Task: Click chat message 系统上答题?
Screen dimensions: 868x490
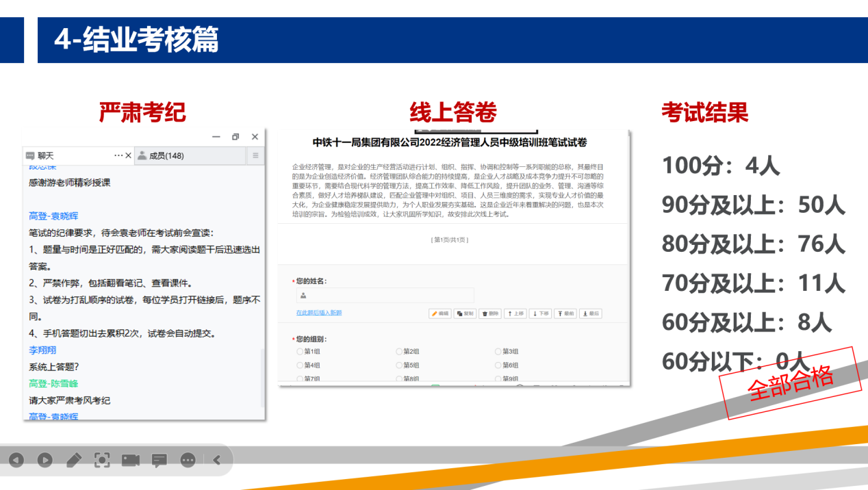Action: tap(53, 367)
